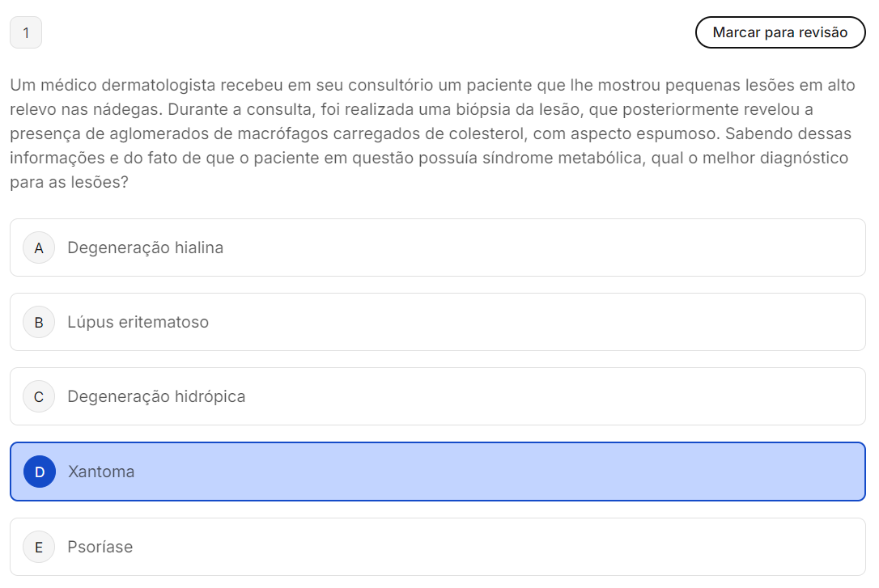Click the Xantoma answer label
The image size is (879, 588).
(101, 472)
